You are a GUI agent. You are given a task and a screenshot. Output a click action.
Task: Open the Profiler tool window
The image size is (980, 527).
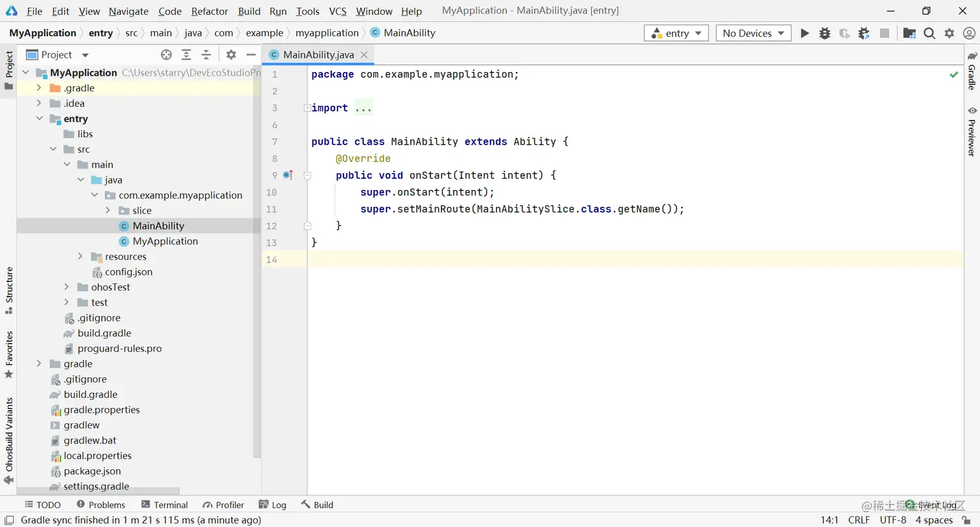point(223,505)
